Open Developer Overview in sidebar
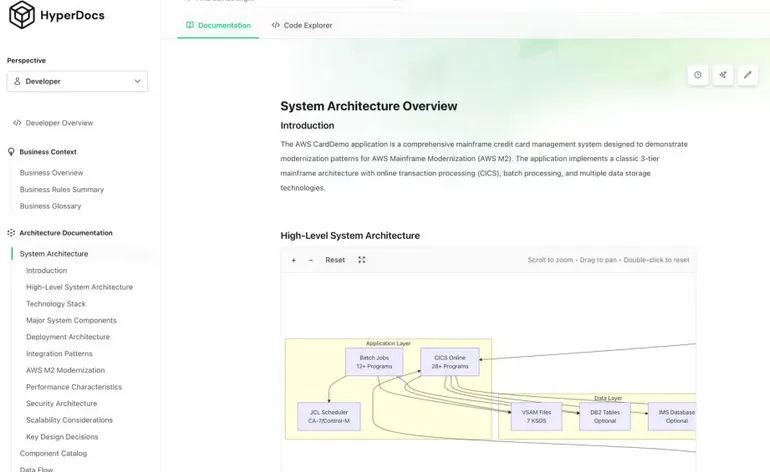This screenshot has width=770, height=472. [59, 123]
